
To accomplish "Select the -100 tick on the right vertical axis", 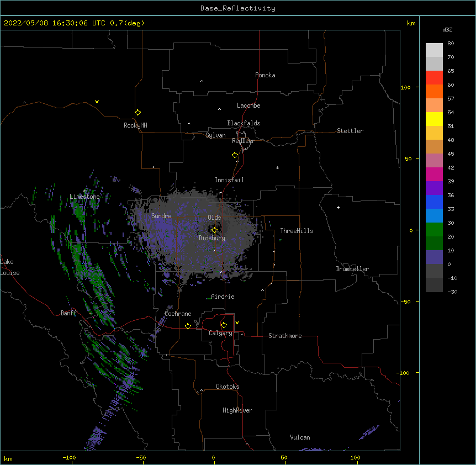I will tap(404, 373).
